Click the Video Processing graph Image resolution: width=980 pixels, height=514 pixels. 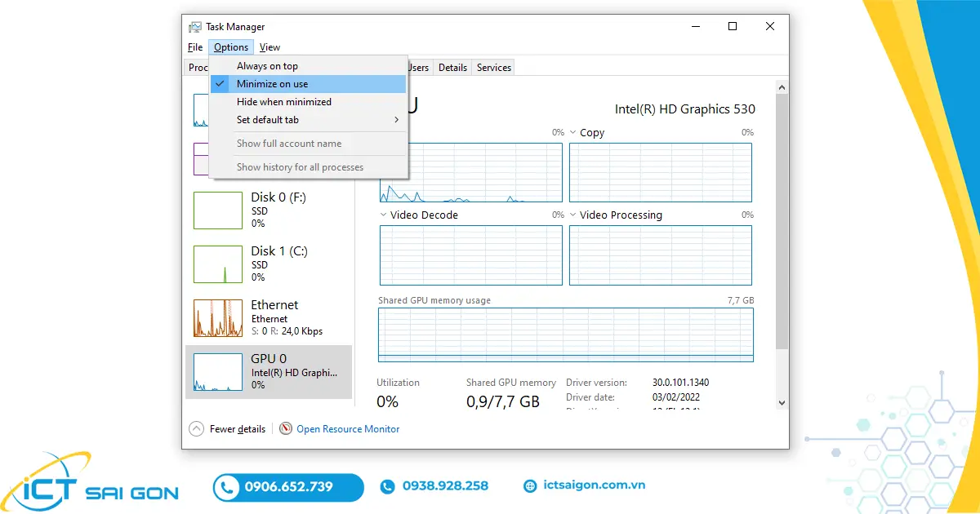point(661,255)
